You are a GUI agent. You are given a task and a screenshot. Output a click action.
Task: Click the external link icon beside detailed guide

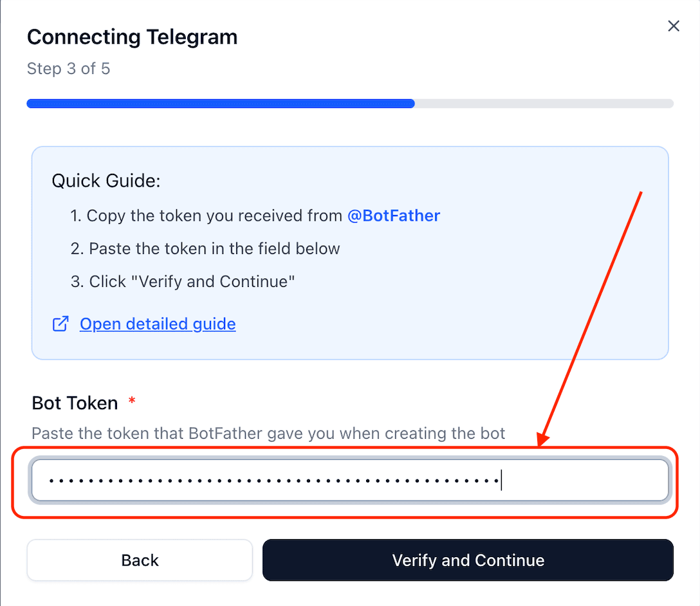point(60,324)
